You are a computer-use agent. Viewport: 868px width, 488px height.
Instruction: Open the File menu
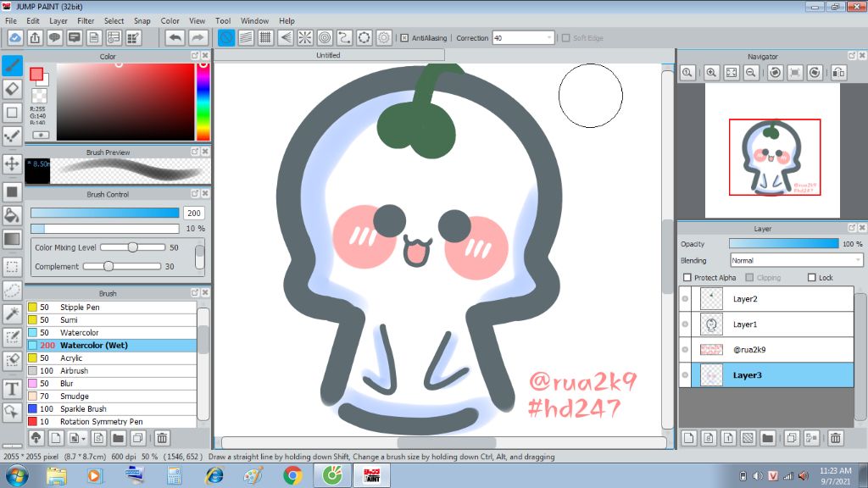pos(11,20)
